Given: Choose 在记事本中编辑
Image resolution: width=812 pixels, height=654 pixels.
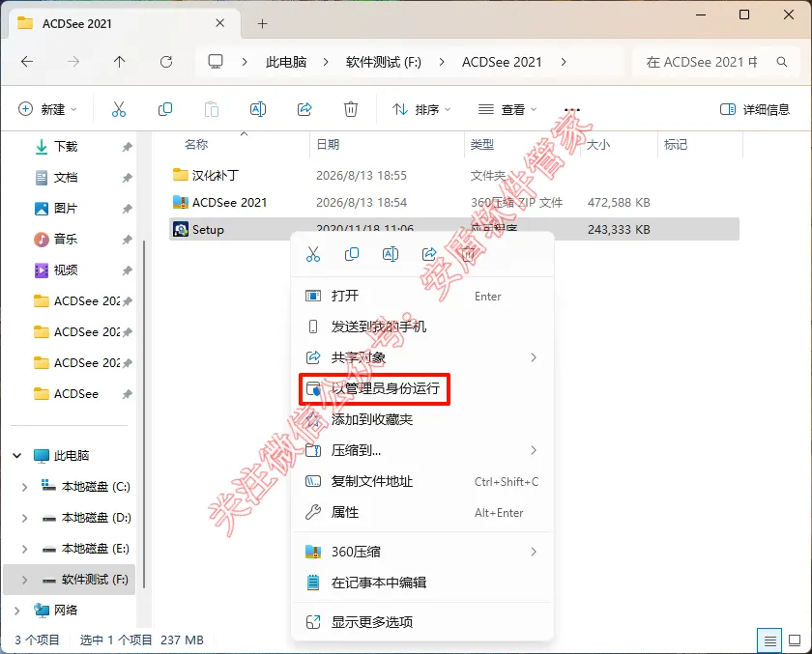Looking at the screenshot, I should (x=422, y=583).
